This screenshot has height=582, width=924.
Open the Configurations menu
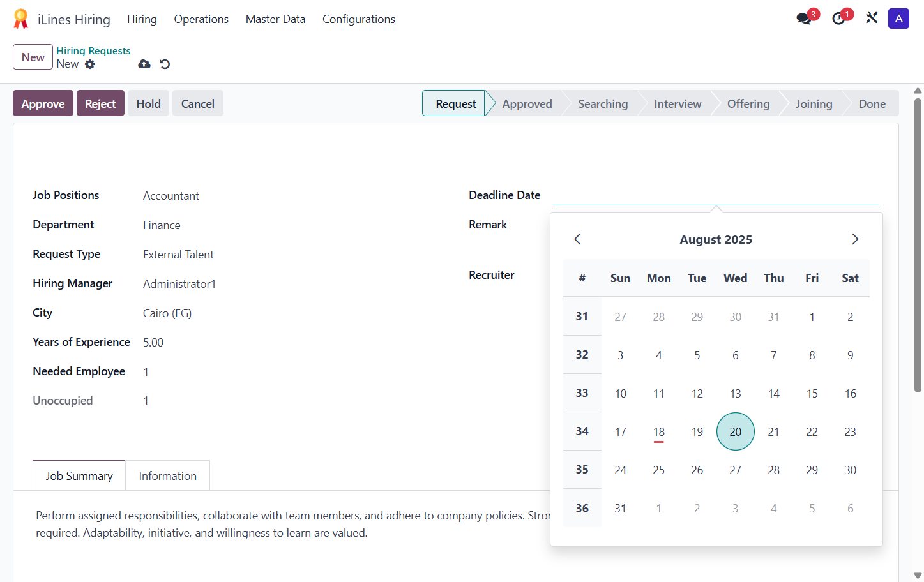point(359,19)
